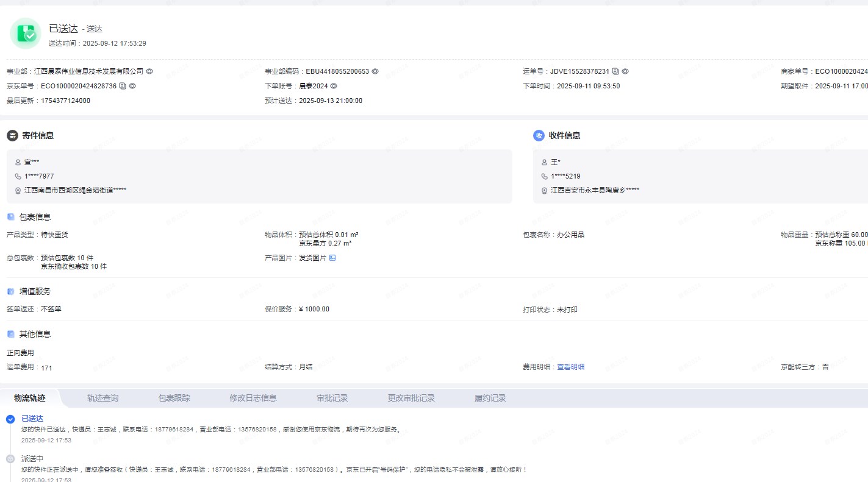Click the 寄件信息 sender icon

coord(12,135)
